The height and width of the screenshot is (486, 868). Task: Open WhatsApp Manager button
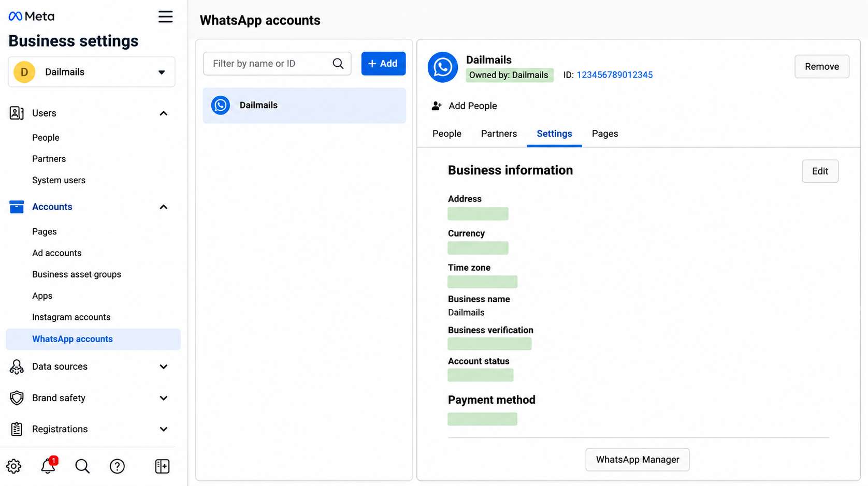click(x=638, y=460)
